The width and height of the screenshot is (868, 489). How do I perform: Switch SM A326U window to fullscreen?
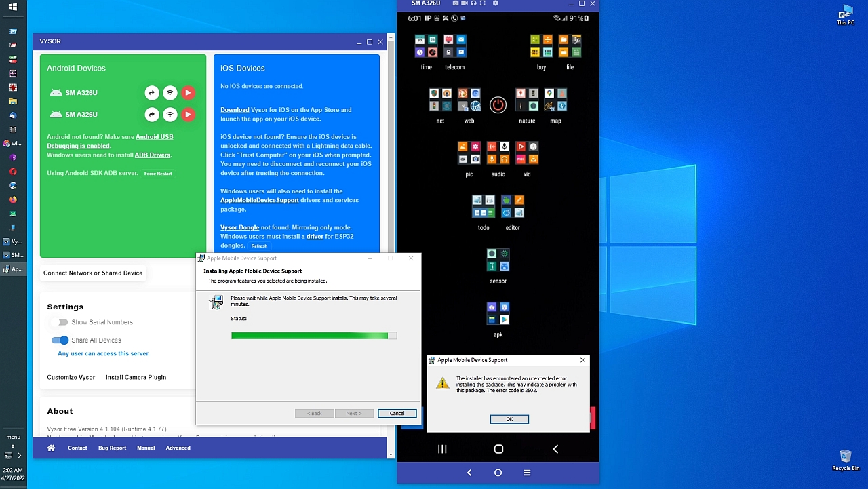click(x=483, y=3)
